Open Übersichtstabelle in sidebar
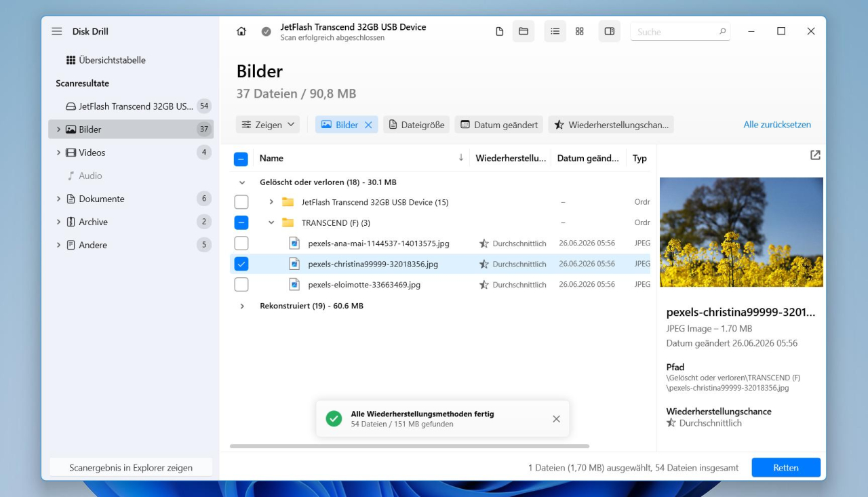The height and width of the screenshot is (497, 868). pyautogui.click(x=131, y=60)
